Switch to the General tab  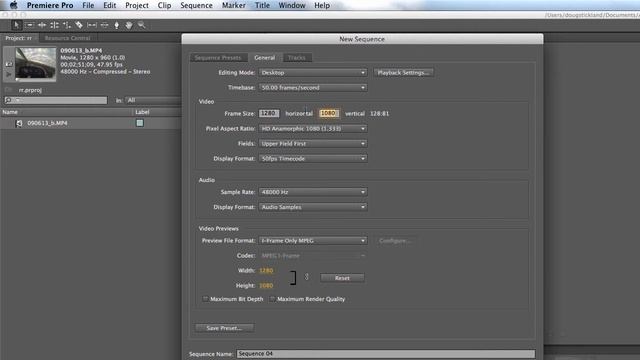pyautogui.click(x=264, y=58)
